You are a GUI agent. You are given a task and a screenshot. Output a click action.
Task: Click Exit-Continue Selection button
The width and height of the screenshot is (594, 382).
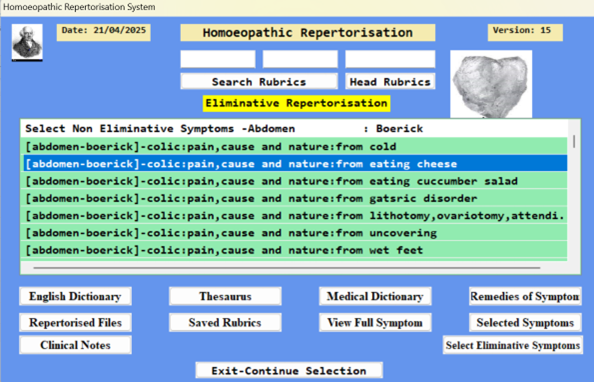[289, 371]
